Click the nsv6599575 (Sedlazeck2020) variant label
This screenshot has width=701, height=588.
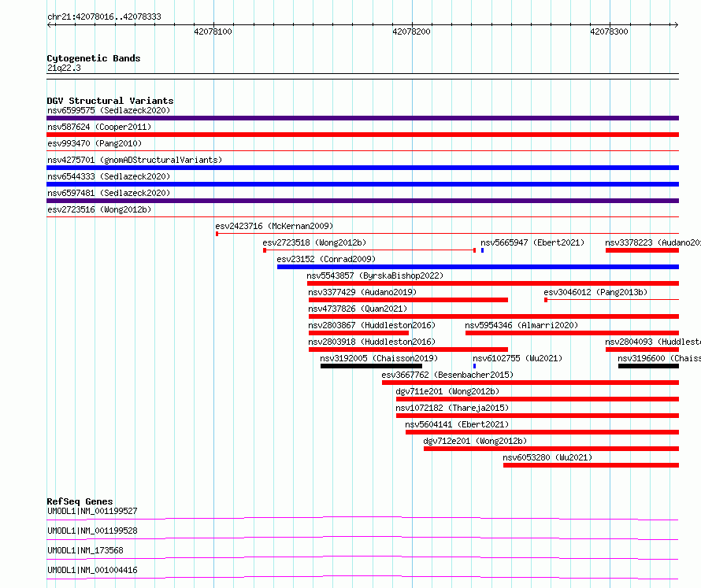(109, 110)
